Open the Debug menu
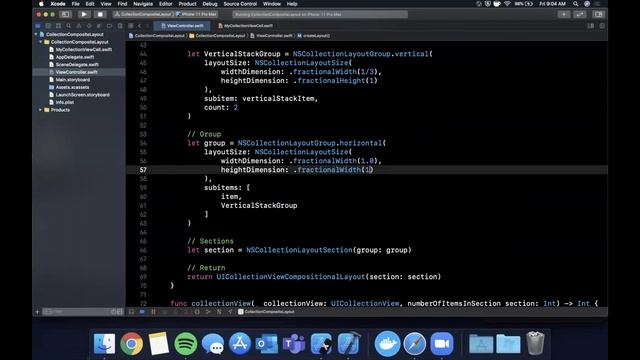Viewport: 640px width, 360px height. coord(210,4)
